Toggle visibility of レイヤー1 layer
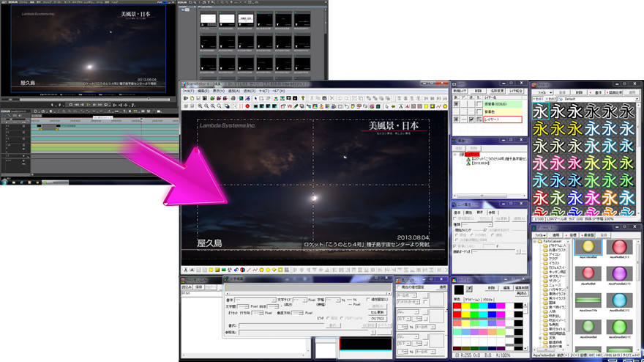The height and width of the screenshot is (362, 644). point(456,119)
